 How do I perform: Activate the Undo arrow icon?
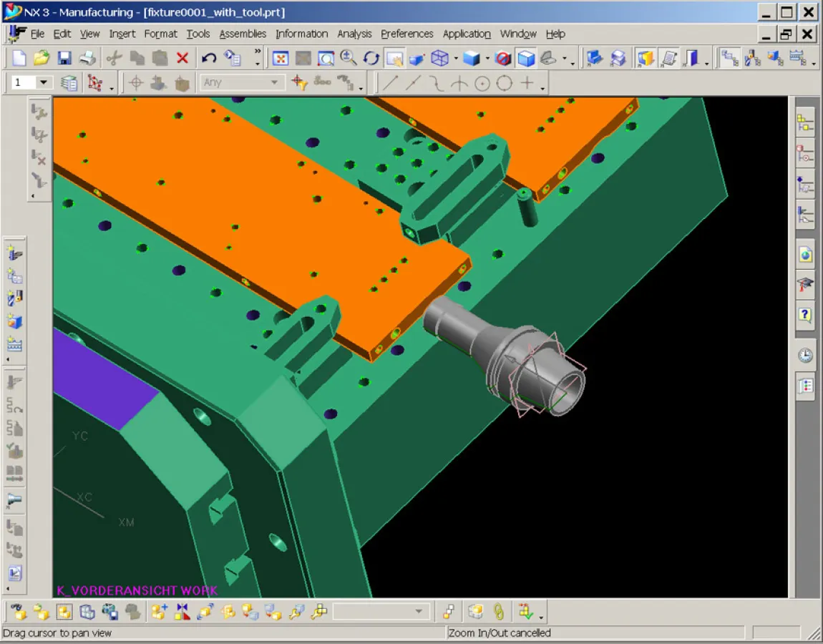(209, 58)
